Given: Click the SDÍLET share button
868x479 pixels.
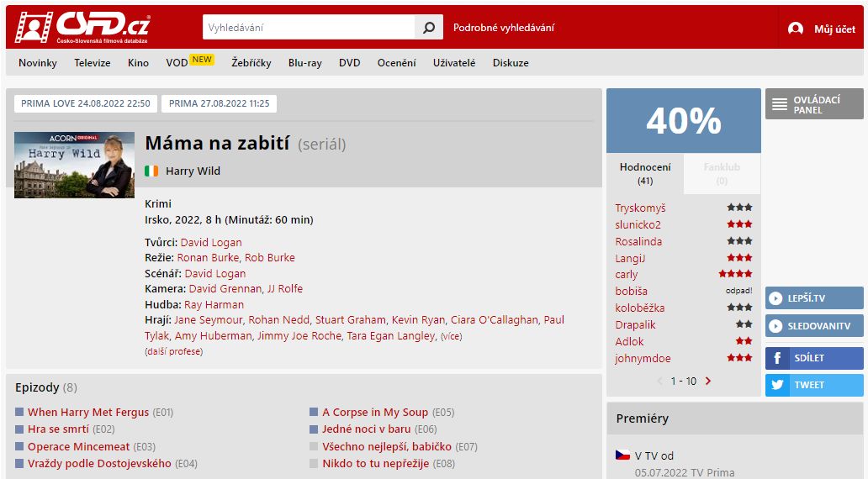Looking at the screenshot, I should [x=814, y=358].
